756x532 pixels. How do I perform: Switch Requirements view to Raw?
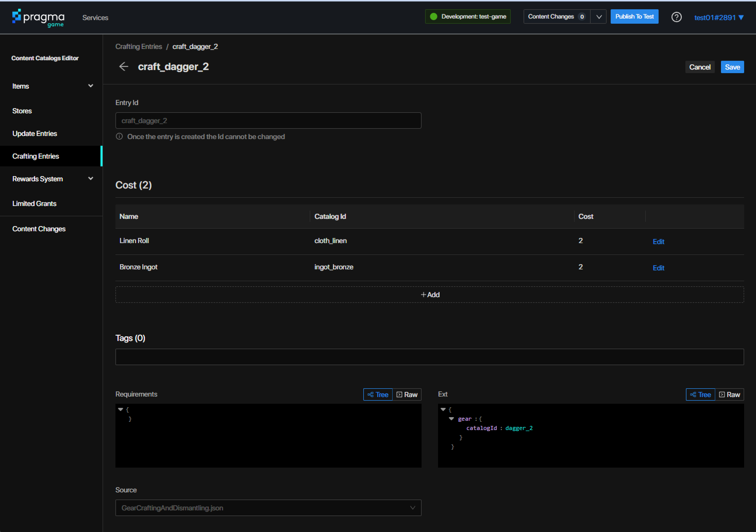[x=407, y=394]
